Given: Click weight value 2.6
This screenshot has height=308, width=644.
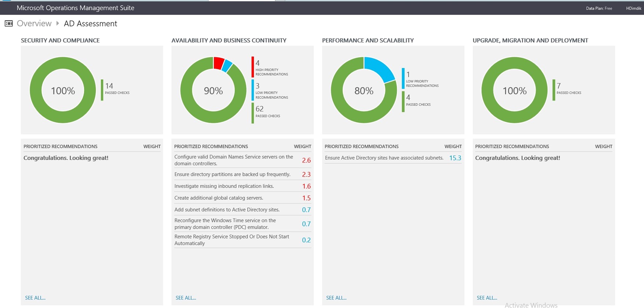Looking at the screenshot, I should [x=306, y=160].
